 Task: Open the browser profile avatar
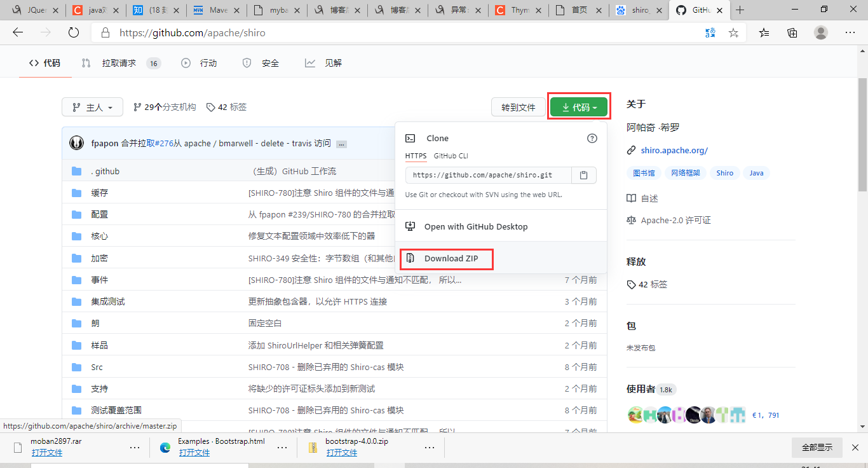coord(821,32)
